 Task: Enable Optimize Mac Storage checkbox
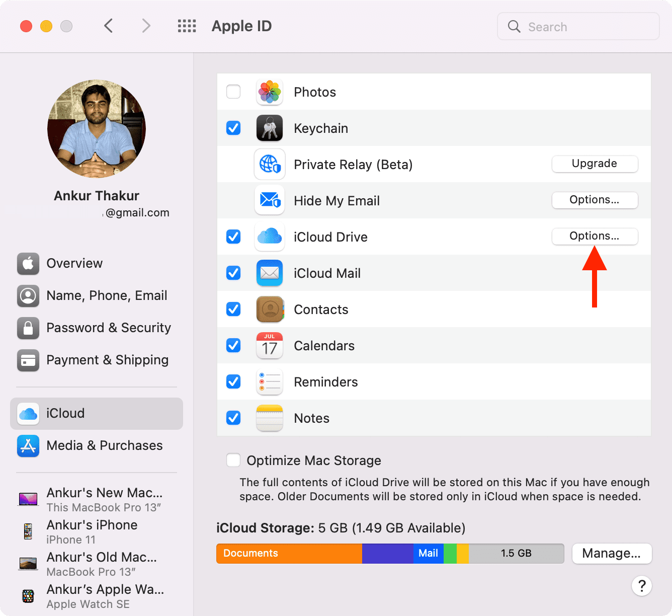tap(233, 460)
